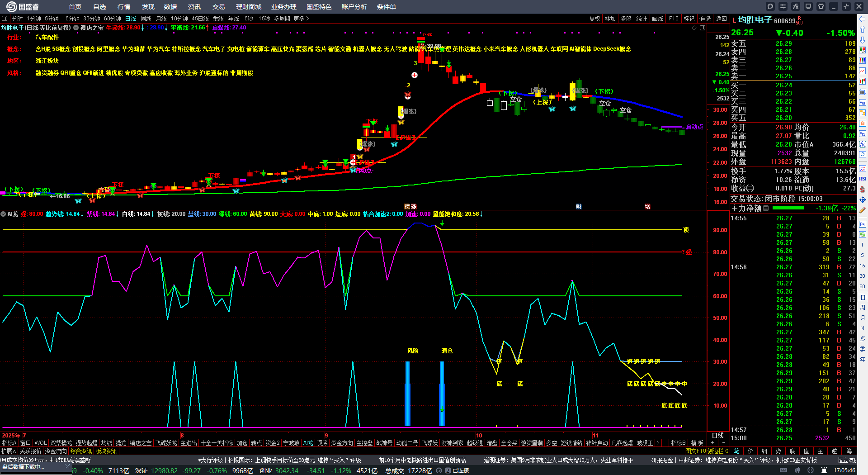Click the RSI indicator sidebar icon
868x475 pixels.
click(x=863, y=179)
